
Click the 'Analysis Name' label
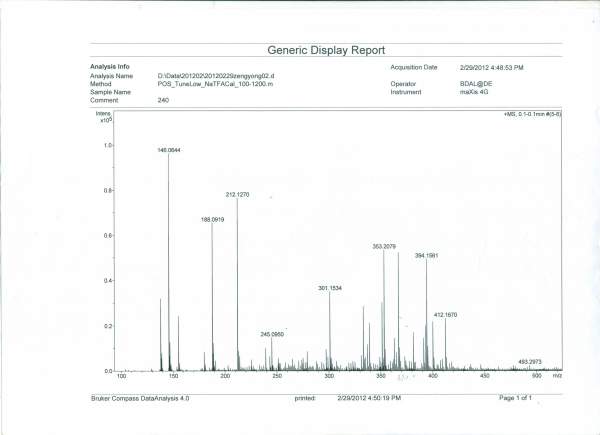(x=111, y=76)
